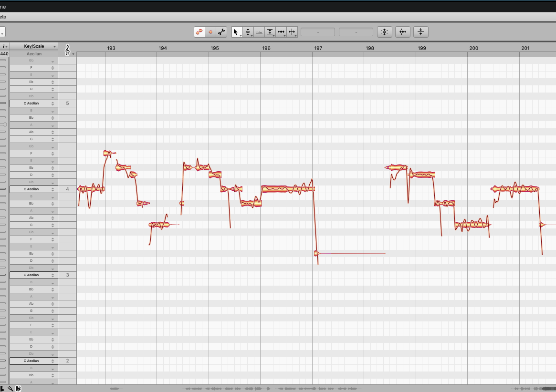556x392 pixels.
Task: Select the C Aeolian row at octave 4
Action: [33, 189]
